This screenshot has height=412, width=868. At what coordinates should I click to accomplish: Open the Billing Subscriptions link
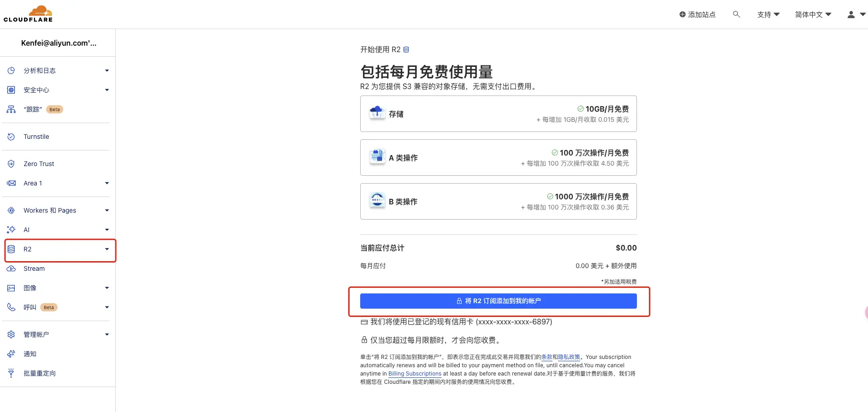click(x=415, y=374)
